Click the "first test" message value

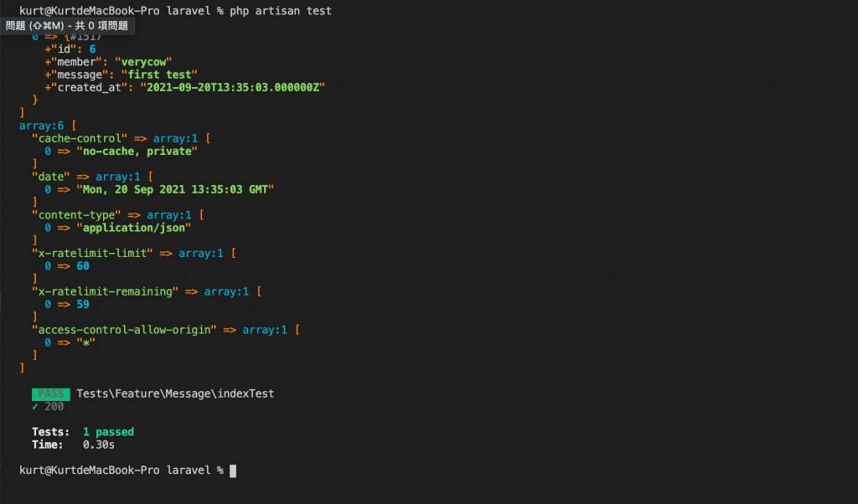tap(159, 75)
